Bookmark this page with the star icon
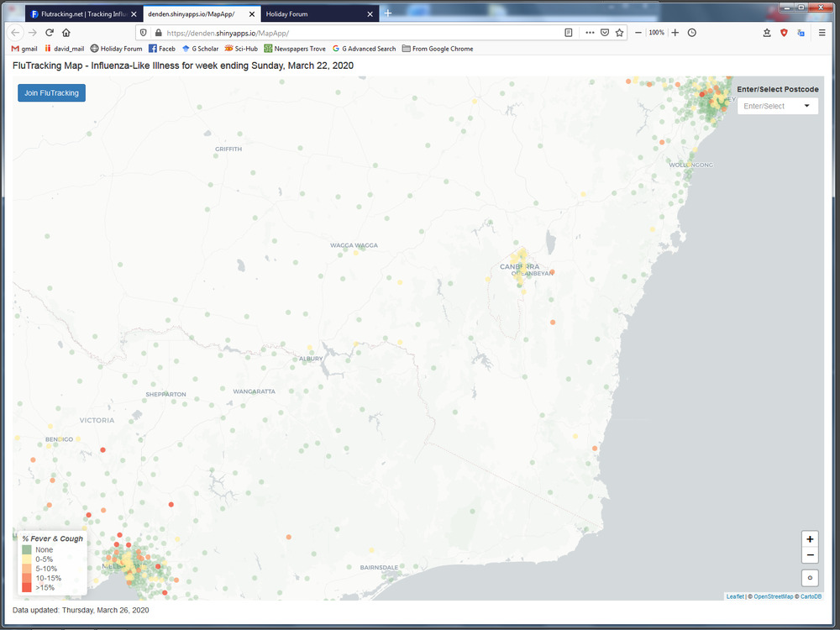Image resolution: width=840 pixels, height=630 pixels. [x=620, y=33]
